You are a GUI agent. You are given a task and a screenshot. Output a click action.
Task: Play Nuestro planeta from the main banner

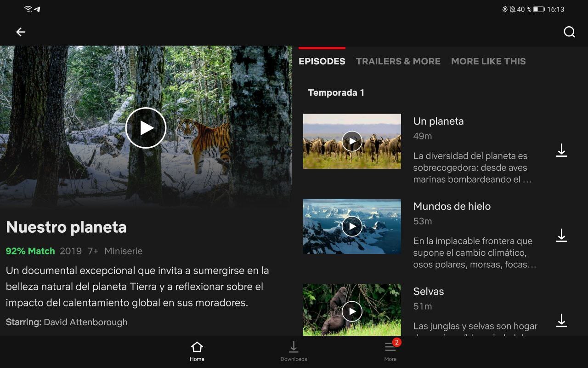[146, 128]
